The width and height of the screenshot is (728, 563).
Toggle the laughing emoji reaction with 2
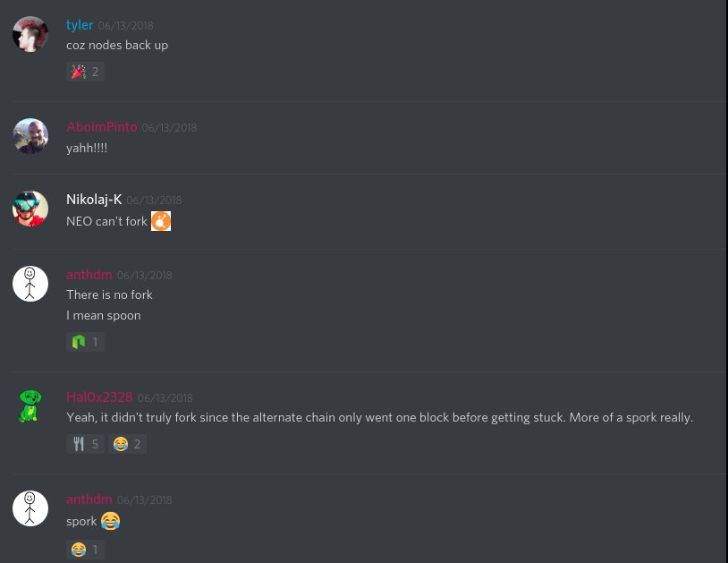tap(127, 444)
